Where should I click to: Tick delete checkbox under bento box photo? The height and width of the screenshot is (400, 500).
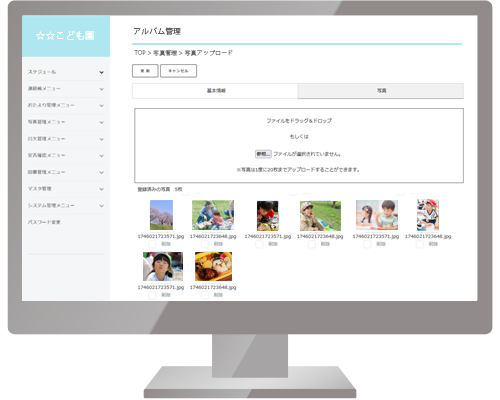click(x=205, y=295)
